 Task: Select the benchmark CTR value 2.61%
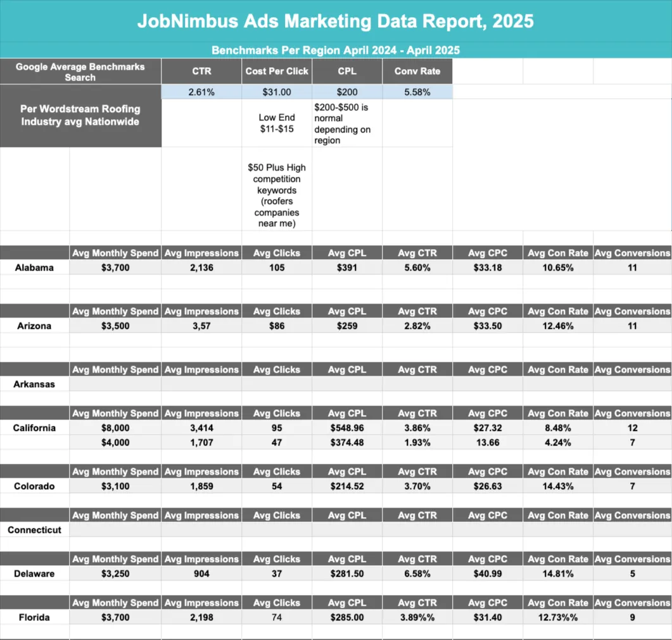coord(201,92)
